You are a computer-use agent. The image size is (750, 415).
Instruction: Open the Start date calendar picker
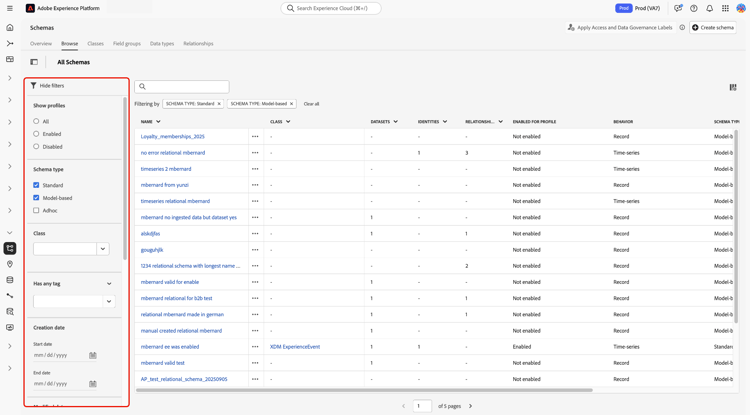point(93,355)
